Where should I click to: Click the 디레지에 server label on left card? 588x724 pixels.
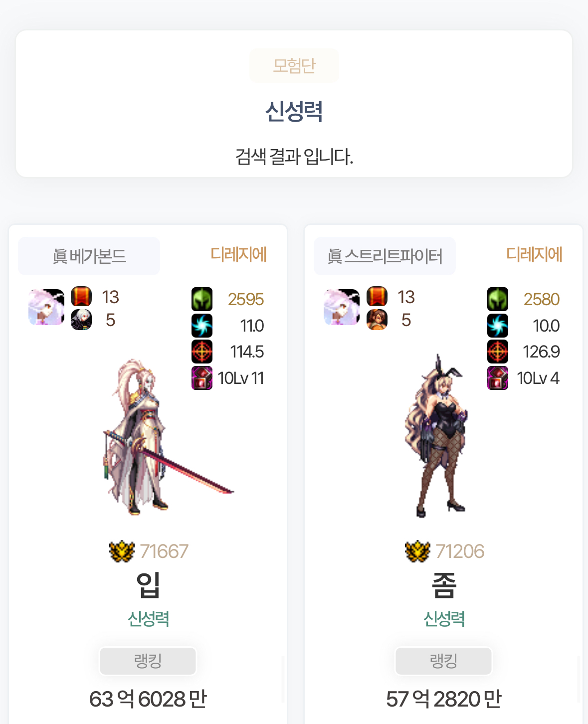pyautogui.click(x=238, y=254)
